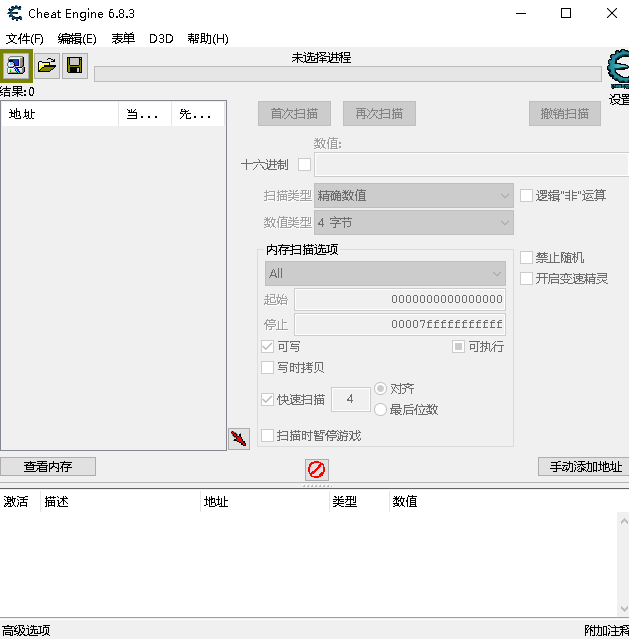The height and width of the screenshot is (639, 629).
Task: Open 高级选项 in the status bar
Action: (26, 630)
